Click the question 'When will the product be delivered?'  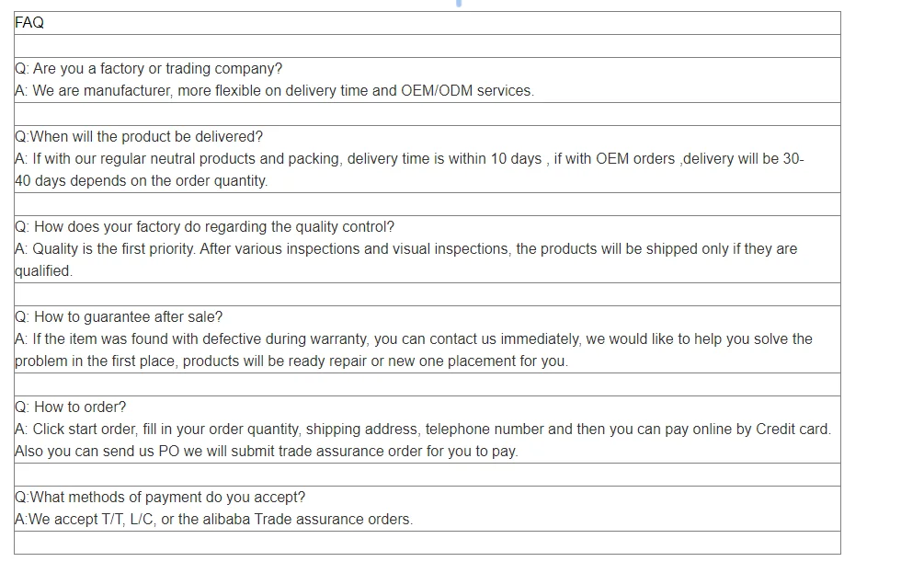139,137
